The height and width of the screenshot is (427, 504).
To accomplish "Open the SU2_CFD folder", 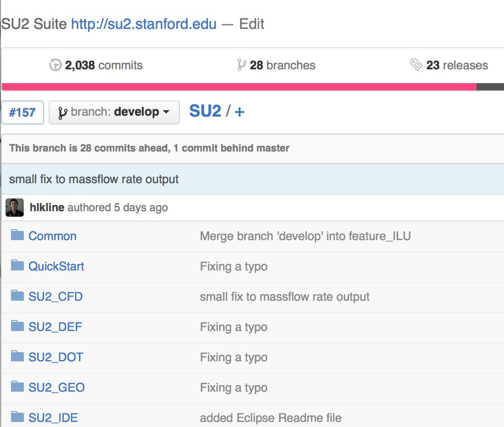I will [56, 297].
